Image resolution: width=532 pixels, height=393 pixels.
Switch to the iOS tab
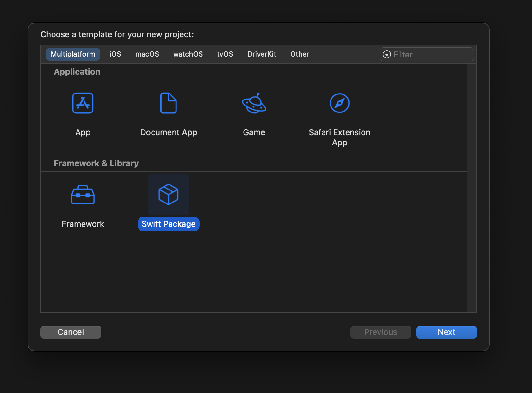(115, 54)
